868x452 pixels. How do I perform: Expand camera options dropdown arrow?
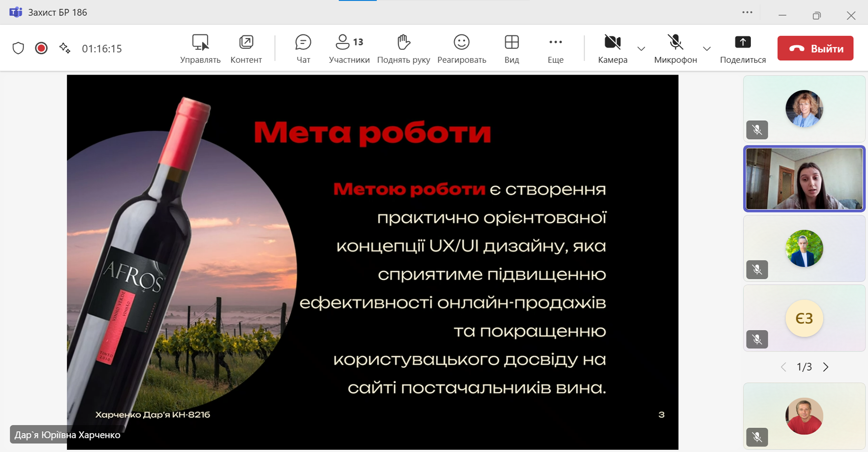pyautogui.click(x=641, y=49)
